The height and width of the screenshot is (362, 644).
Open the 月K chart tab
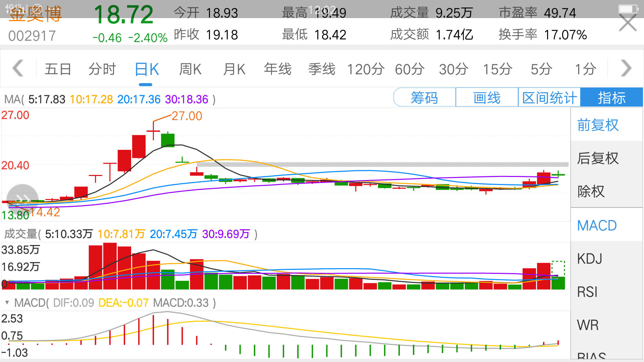point(234,69)
